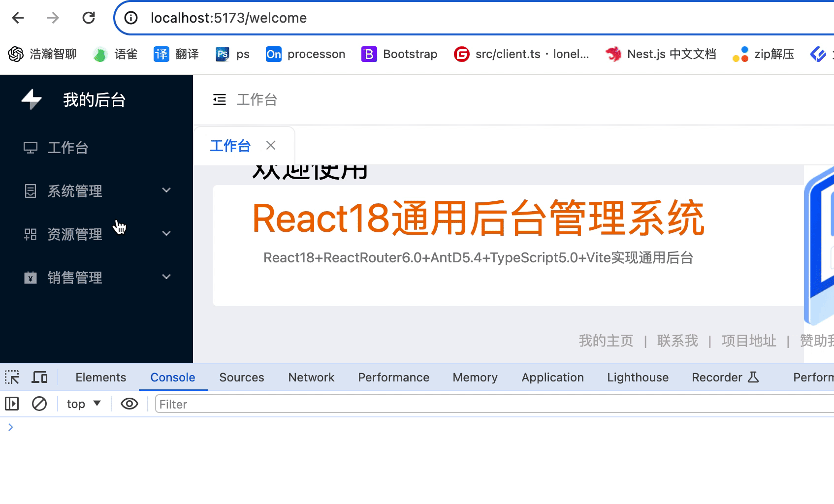Viewport: 834px width, 504px height.
Task: Show the console sidebar panel
Action: coord(12,404)
